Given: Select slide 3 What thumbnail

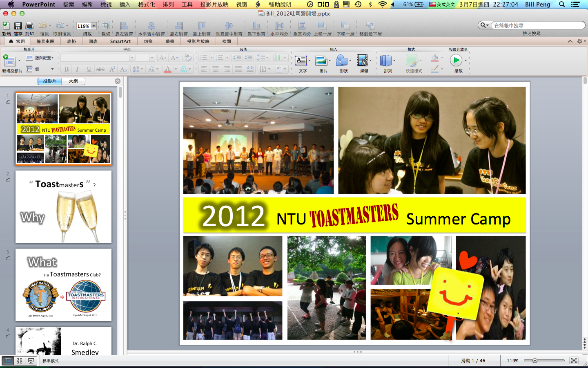Looking at the screenshot, I should [63, 285].
